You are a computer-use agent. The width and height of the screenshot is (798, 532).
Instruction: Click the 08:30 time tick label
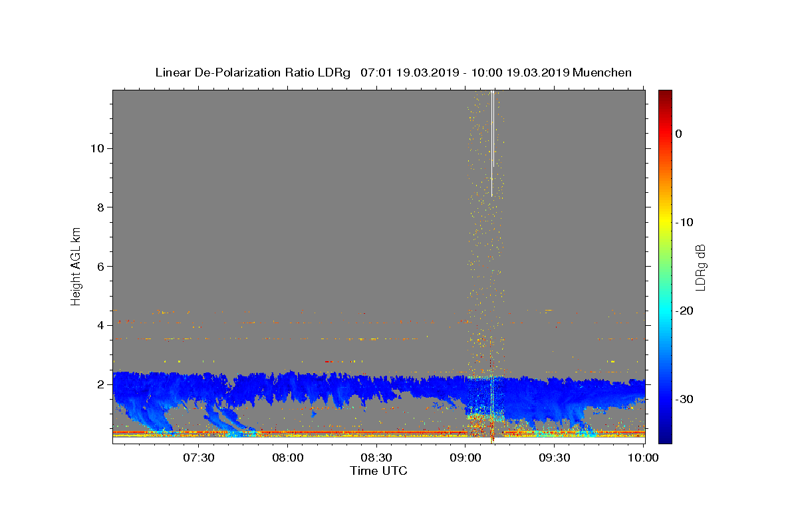point(376,458)
